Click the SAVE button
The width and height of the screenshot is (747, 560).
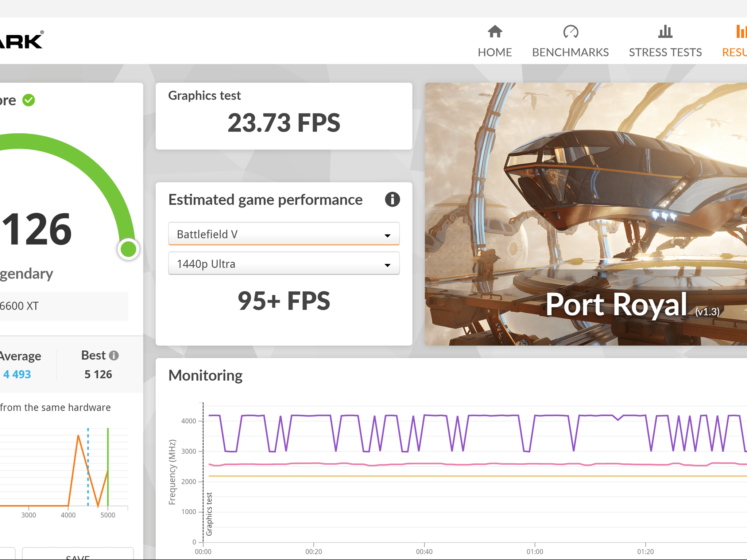pyautogui.click(x=78, y=554)
